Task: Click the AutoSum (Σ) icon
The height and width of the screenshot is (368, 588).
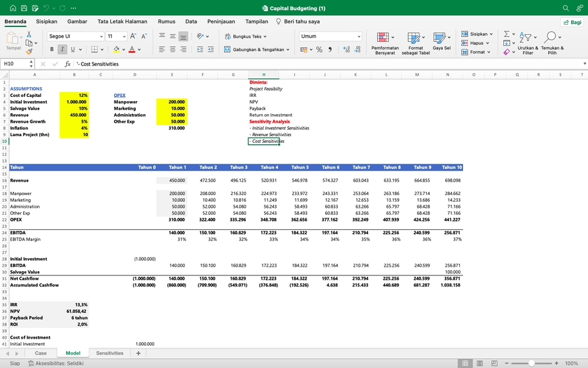Action: [x=506, y=34]
